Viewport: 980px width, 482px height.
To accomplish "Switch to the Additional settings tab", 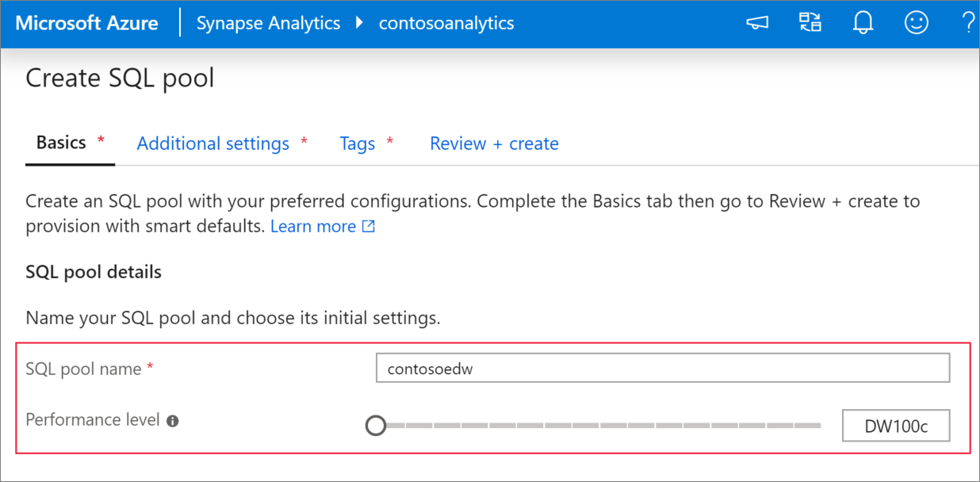I will tap(212, 143).
